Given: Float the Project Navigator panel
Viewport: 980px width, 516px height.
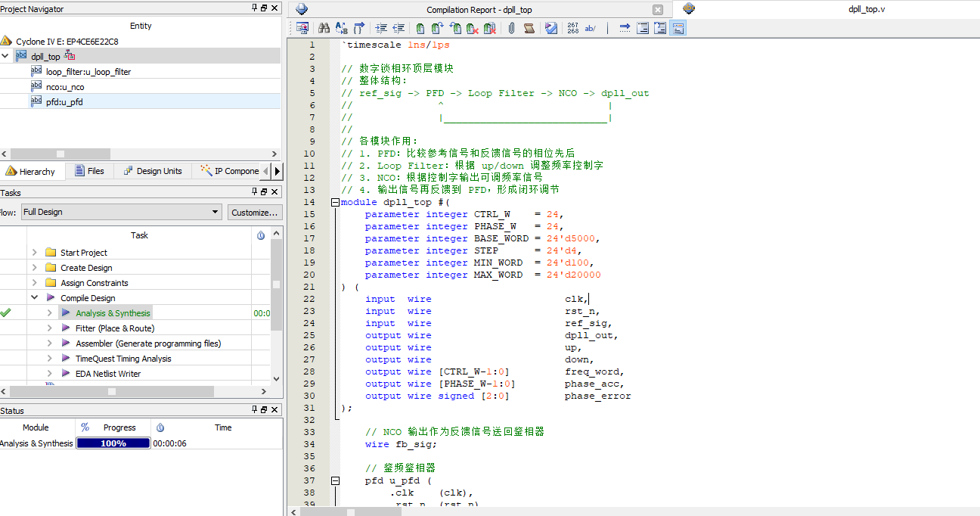Looking at the screenshot, I should [264, 8].
